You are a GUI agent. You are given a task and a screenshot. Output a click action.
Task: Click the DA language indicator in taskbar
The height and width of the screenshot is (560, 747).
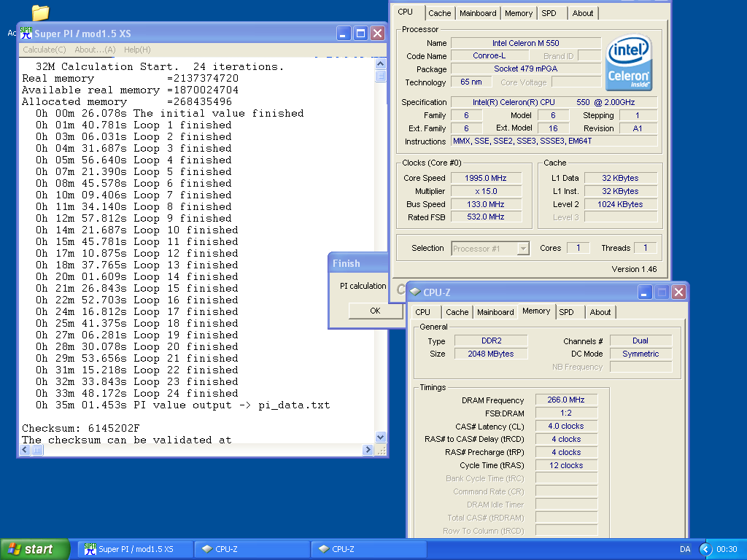[x=685, y=549]
